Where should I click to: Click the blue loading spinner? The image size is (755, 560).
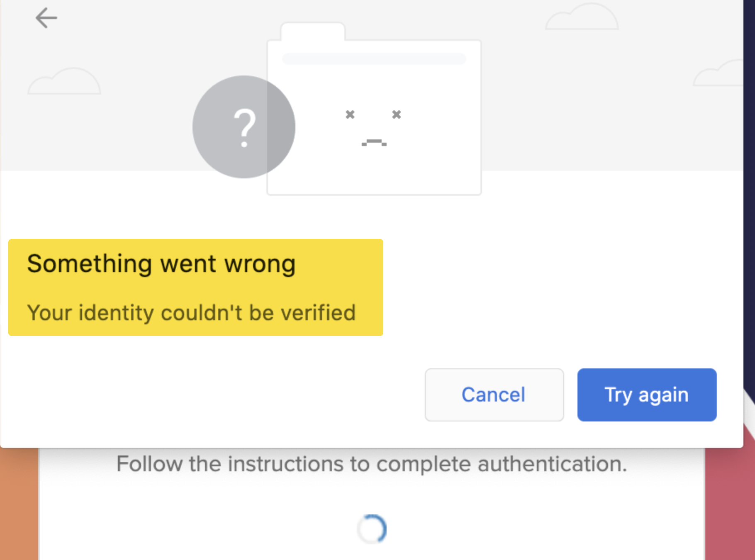tap(372, 529)
